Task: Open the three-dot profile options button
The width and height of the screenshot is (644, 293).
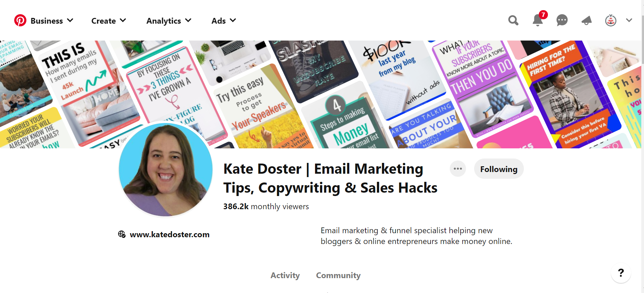Action: click(x=458, y=169)
